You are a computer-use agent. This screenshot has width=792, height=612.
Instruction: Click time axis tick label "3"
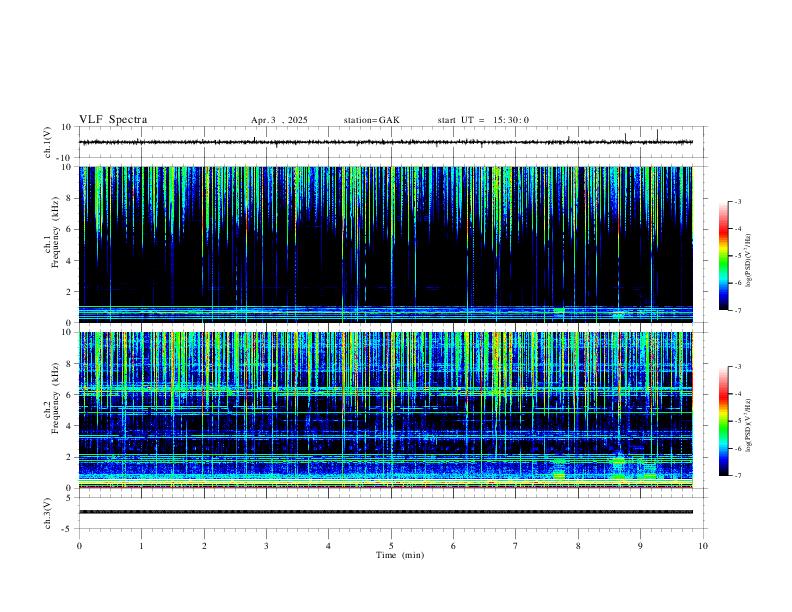[x=266, y=546]
